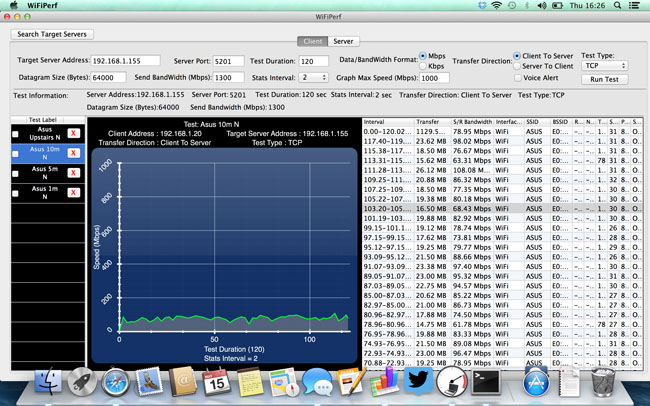This screenshot has width=650, height=406.
Task: Choose Server To Client direction radio
Action: [x=517, y=66]
